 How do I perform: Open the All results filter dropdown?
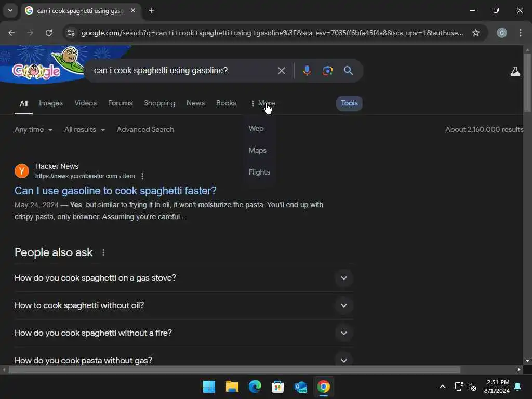click(85, 129)
